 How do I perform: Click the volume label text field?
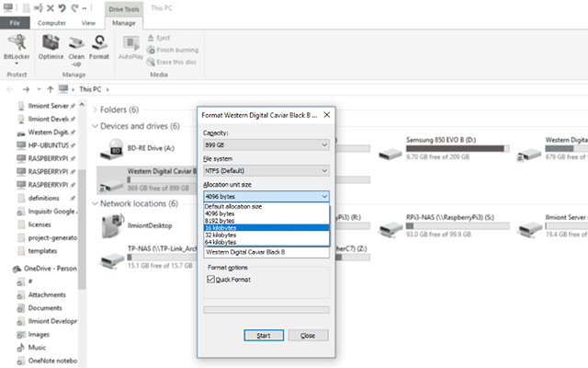pos(266,252)
